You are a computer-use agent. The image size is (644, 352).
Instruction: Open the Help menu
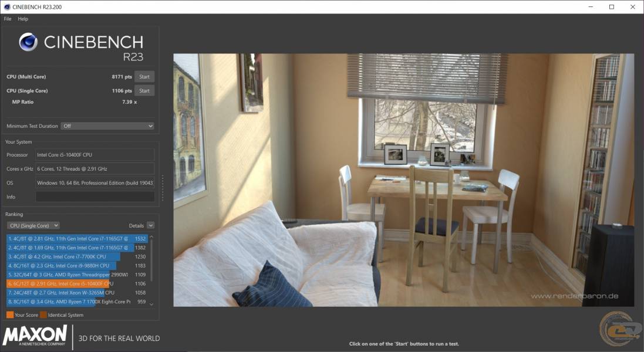[x=23, y=19]
